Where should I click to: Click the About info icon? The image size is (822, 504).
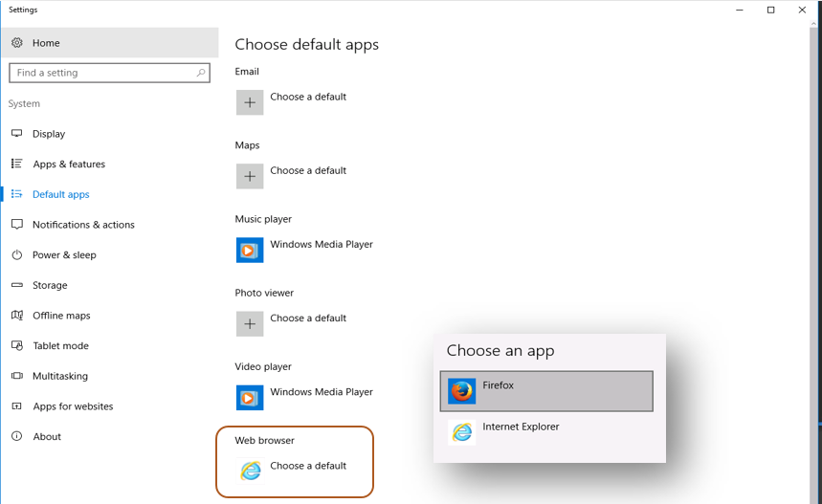17,436
